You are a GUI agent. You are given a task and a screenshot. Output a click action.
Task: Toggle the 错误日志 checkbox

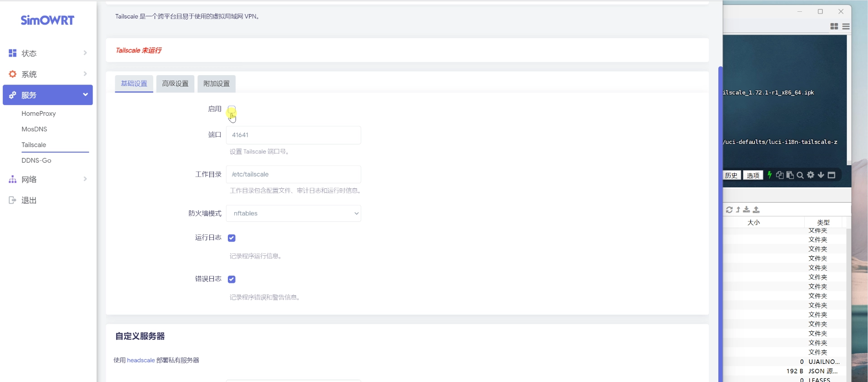pyautogui.click(x=231, y=279)
